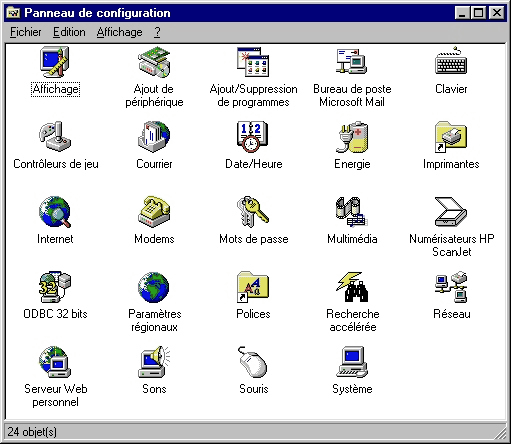
Task: Open the Fichier menu
Action: pos(26,32)
